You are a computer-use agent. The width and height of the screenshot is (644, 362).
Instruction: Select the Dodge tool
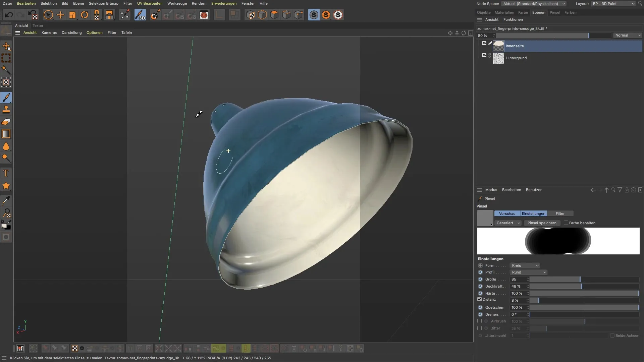point(6,158)
